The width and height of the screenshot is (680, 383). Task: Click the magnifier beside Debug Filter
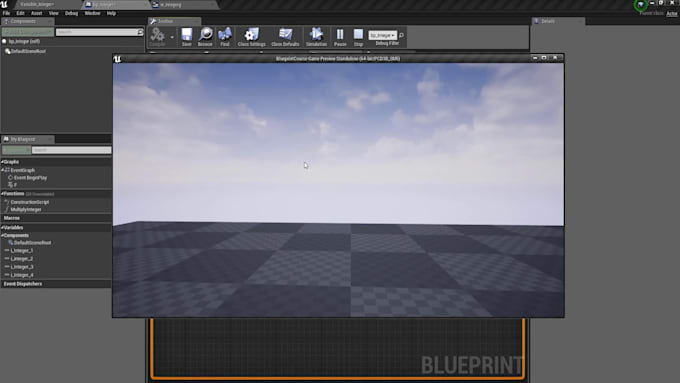point(401,35)
